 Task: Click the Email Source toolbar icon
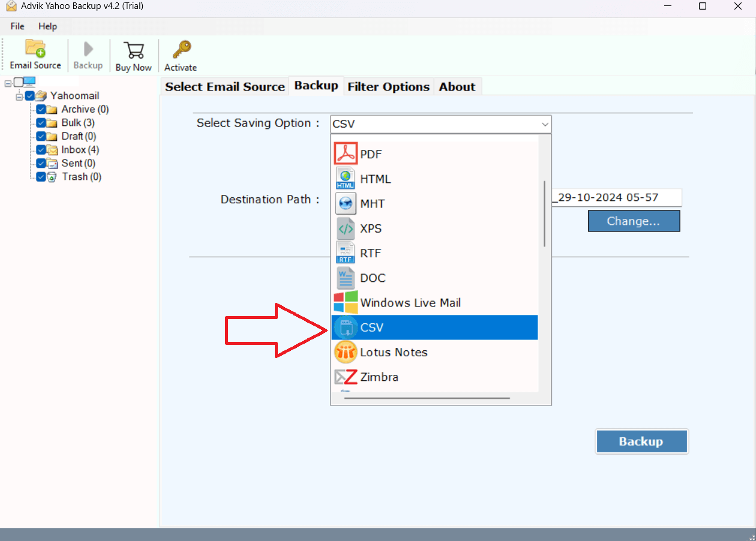[35, 49]
